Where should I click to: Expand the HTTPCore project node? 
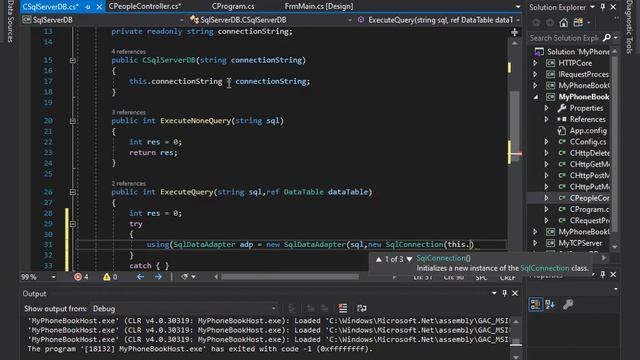536,63
